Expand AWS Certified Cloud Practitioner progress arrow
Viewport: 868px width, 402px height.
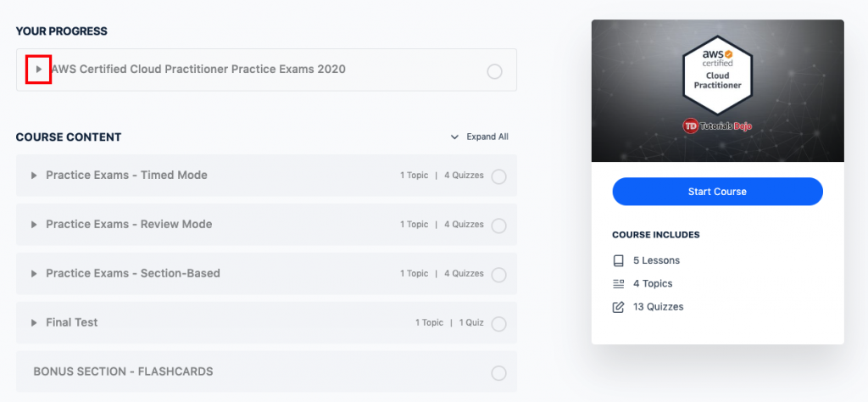click(38, 70)
